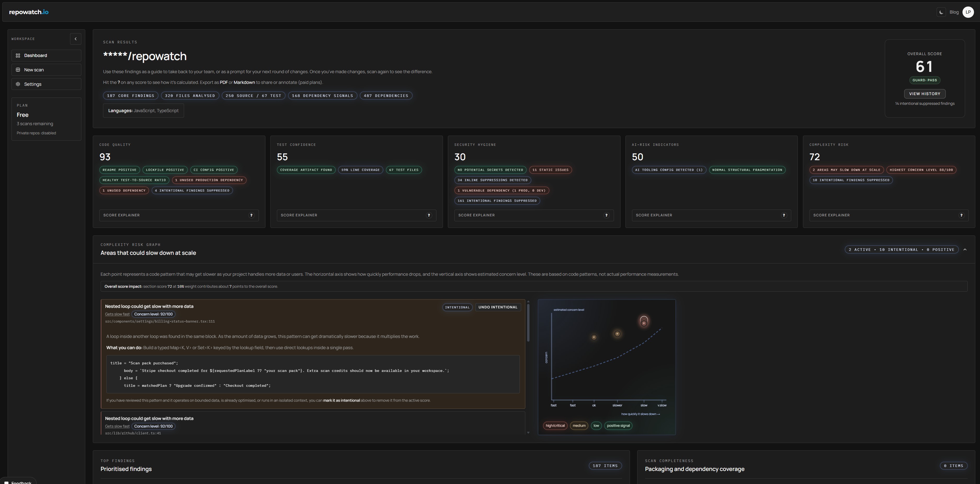The image size is (980, 484).
Task: Click the amber graph point above the slower tick
Action: (x=617, y=334)
